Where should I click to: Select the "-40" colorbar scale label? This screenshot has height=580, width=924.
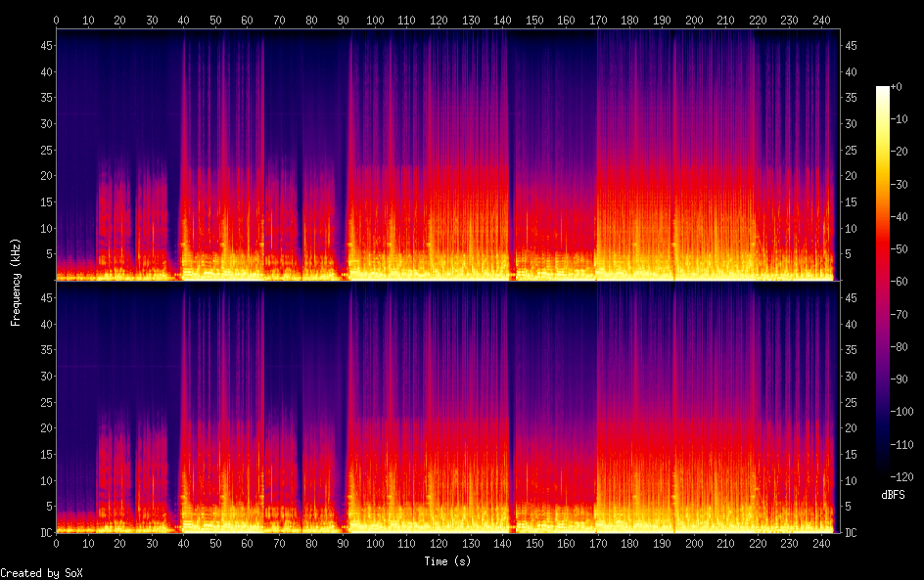[x=899, y=217]
